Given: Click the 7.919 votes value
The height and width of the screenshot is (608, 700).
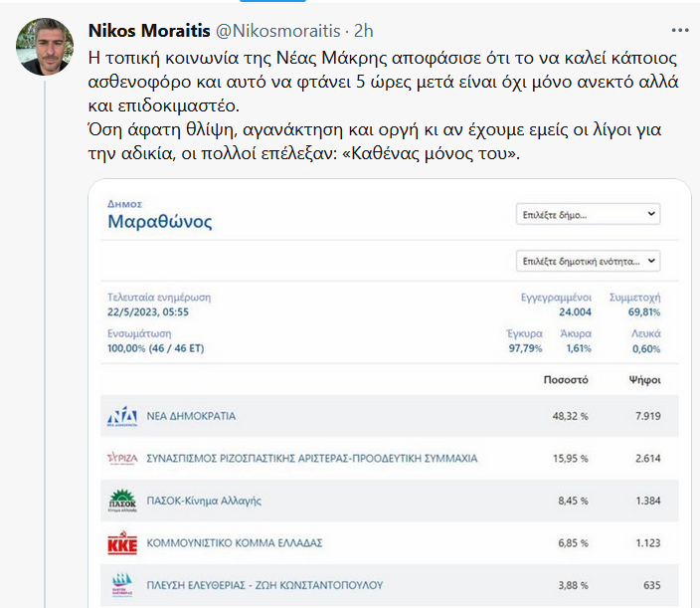Looking at the screenshot, I should click(647, 416).
